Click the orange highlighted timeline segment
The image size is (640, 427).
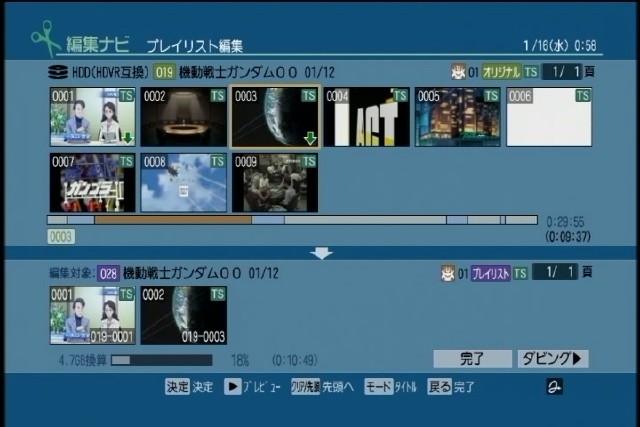tap(173, 220)
